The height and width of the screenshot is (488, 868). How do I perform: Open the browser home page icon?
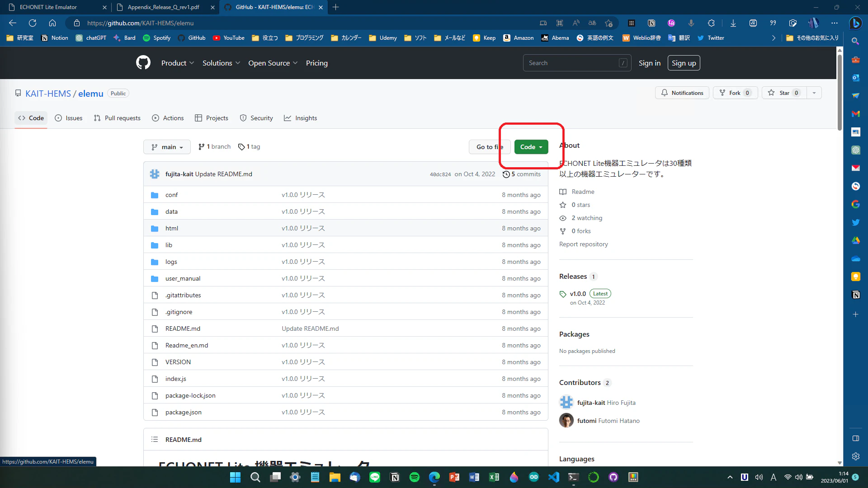point(52,23)
